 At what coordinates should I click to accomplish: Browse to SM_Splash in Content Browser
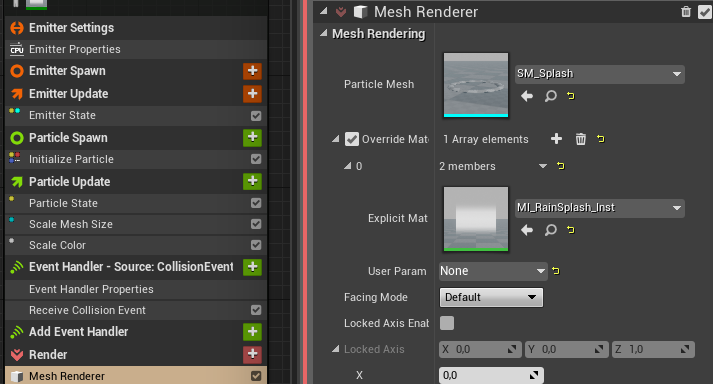(x=551, y=96)
